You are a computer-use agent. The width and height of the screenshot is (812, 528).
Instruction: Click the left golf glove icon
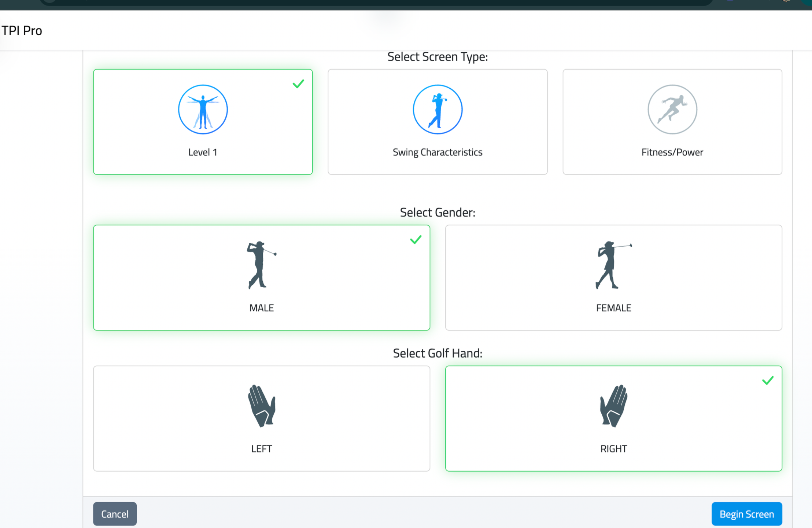tap(261, 406)
